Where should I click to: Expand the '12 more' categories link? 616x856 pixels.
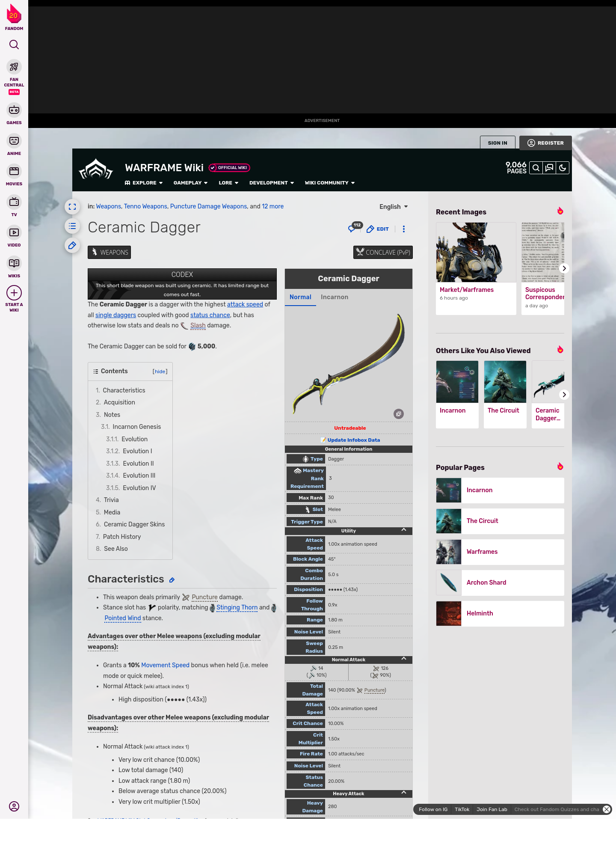tap(272, 206)
